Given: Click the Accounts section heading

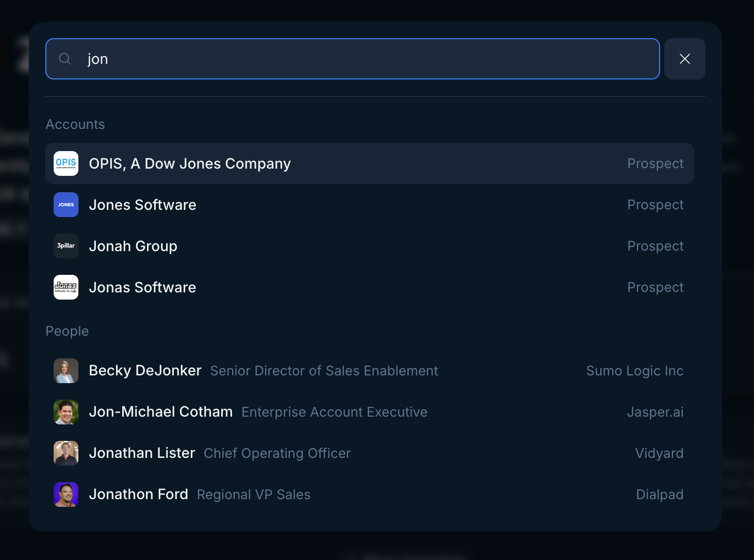Looking at the screenshot, I should click(x=75, y=124).
